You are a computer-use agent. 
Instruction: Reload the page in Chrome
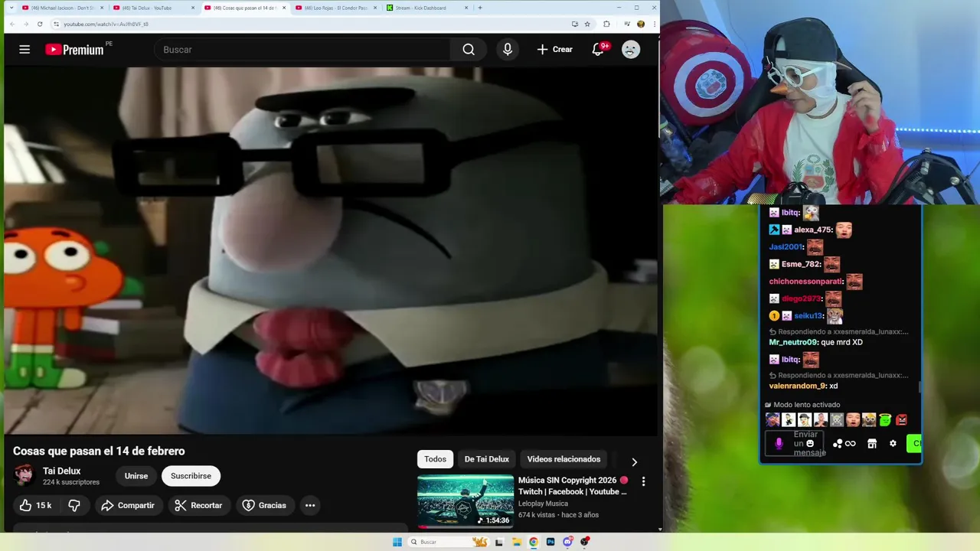(x=40, y=24)
